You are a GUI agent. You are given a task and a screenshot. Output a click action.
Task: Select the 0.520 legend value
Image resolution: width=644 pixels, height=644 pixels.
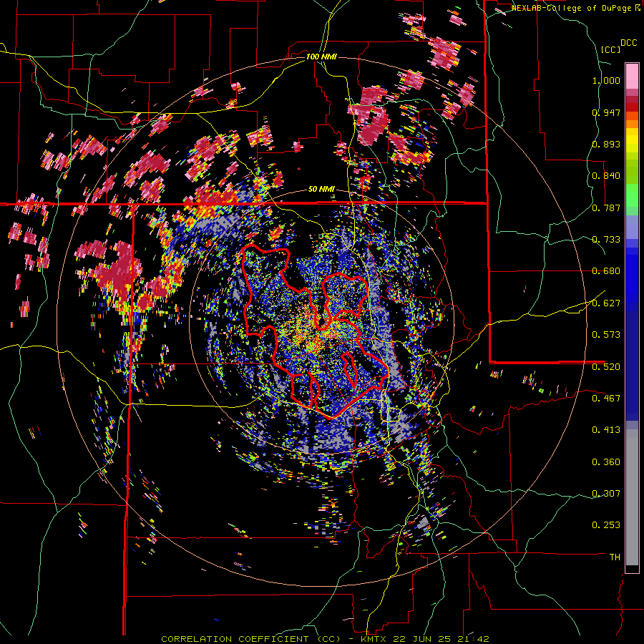coord(606,367)
